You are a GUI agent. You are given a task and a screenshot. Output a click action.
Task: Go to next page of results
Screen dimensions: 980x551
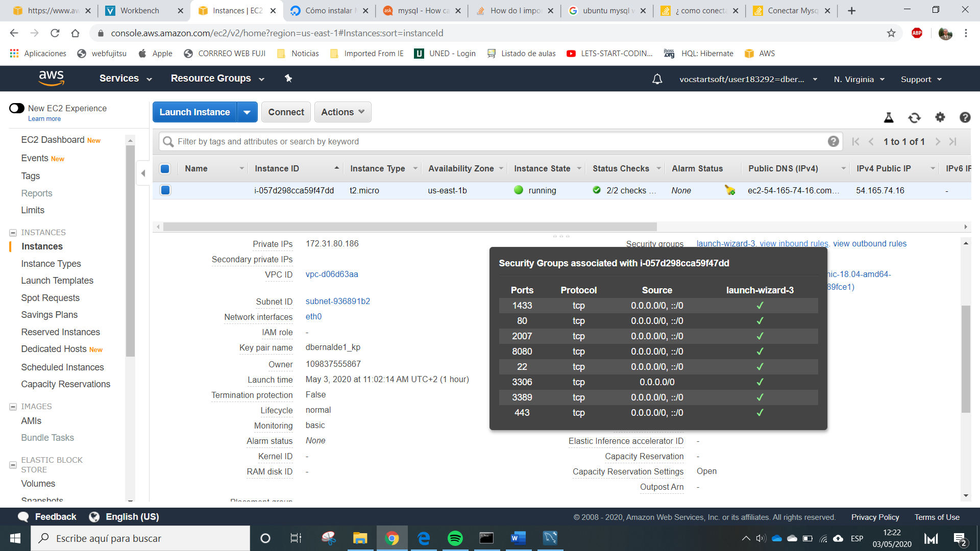click(x=938, y=142)
